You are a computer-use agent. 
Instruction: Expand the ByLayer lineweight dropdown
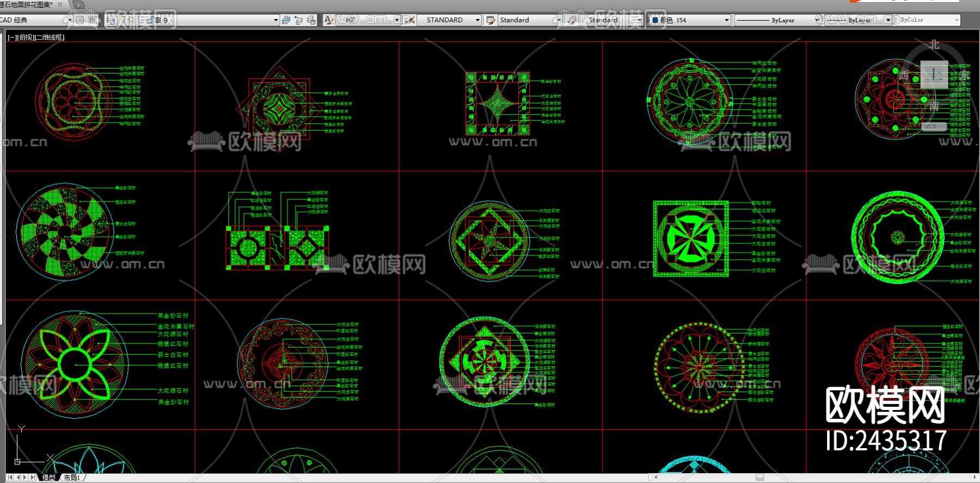888,20
